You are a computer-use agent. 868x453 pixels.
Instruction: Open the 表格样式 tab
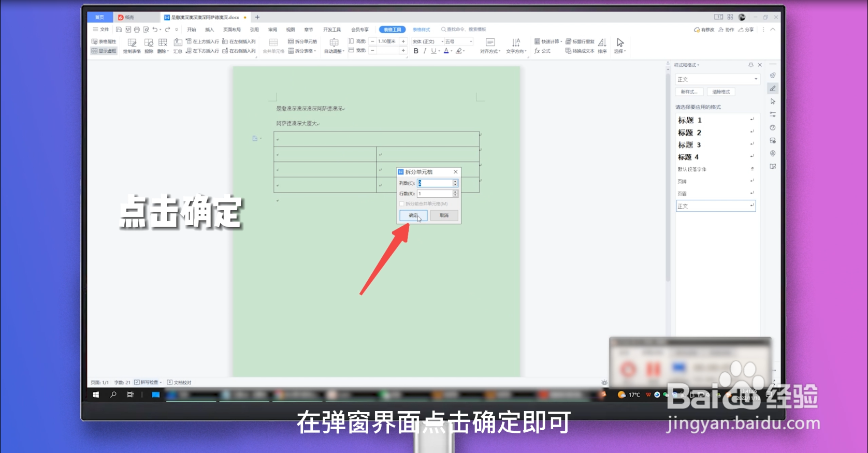(x=422, y=30)
